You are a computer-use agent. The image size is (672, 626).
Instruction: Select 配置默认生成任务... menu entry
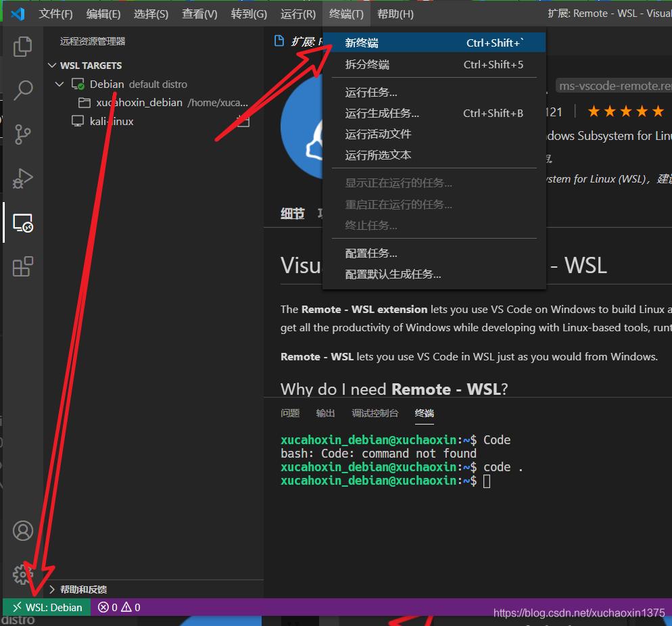coord(434,274)
